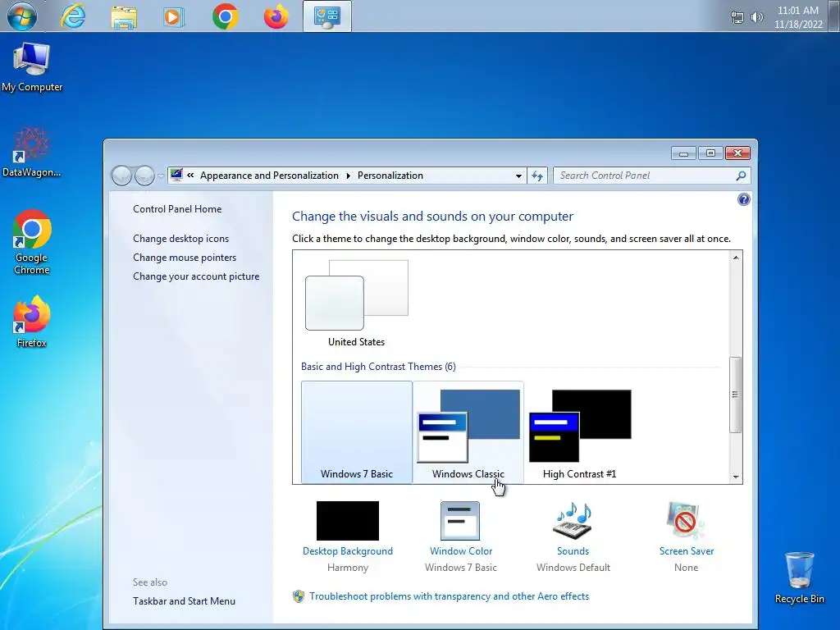Click the theme list scroll-up arrow
Viewport: 840px width, 630px height.
(x=736, y=258)
